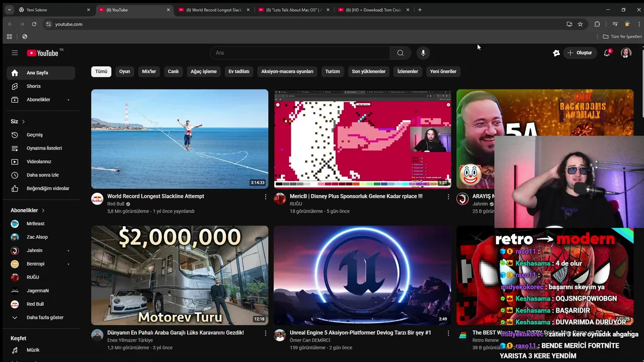The width and height of the screenshot is (644, 362).
Task: Open Beğendiğim videolar
Action: [41, 189]
